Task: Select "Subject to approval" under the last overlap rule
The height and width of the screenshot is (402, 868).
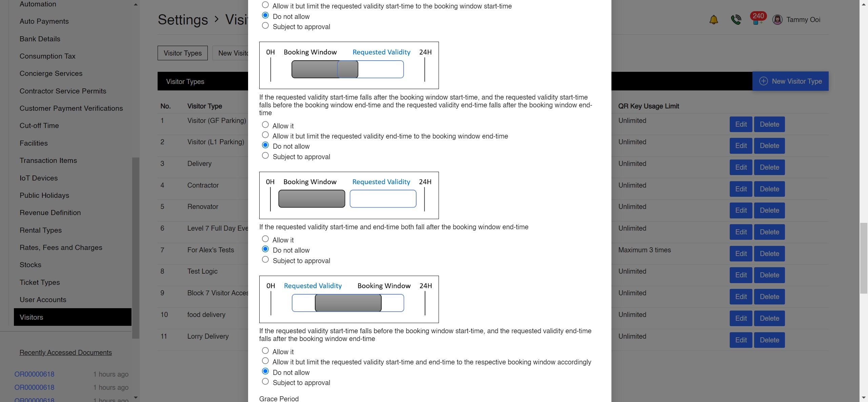Action: [265, 382]
